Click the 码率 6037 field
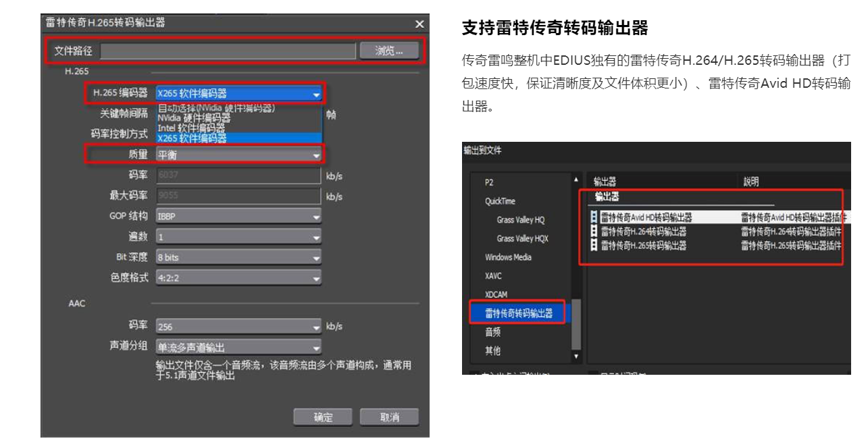Image resolution: width=868 pixels, height=445 pixels. click(x=238, y=176)
